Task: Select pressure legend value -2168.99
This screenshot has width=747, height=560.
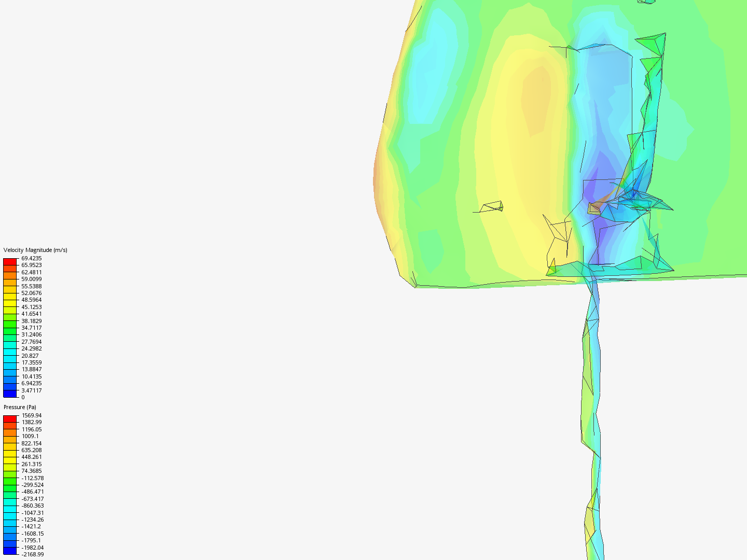Action: (x=33, y=554)
